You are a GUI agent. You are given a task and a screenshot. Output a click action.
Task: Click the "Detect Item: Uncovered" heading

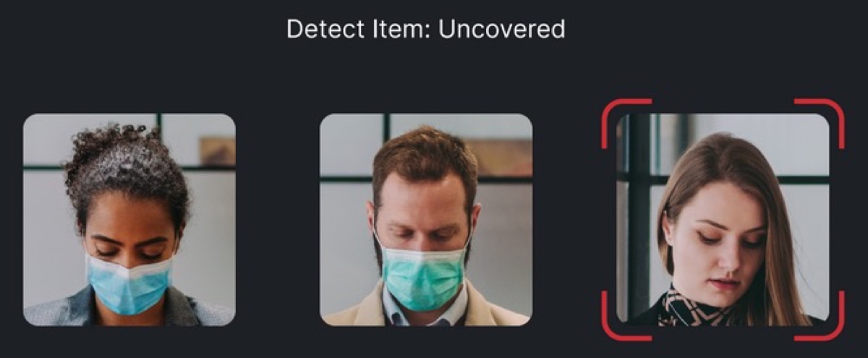tap(425, 29)
